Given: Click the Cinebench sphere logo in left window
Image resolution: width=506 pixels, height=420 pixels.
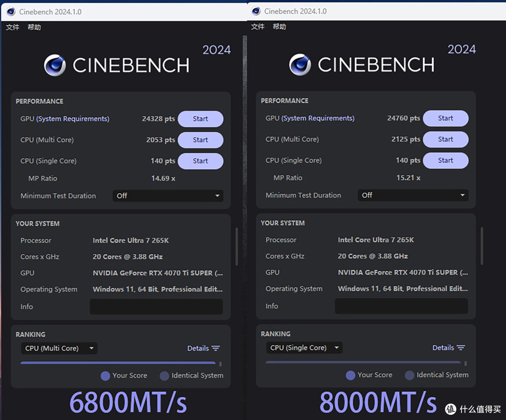Looking at the screenshot, I should tap(55, 65).
